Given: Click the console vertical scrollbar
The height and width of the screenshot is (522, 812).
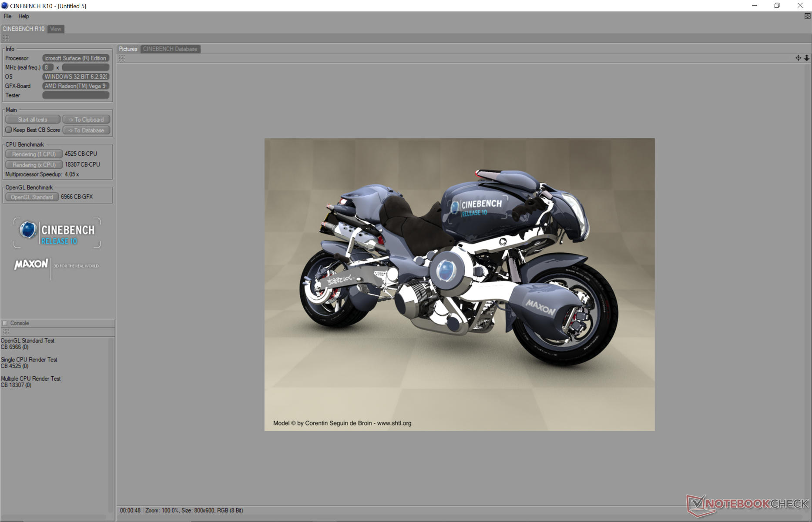Looking at the screenshot, I should point(111,425).
